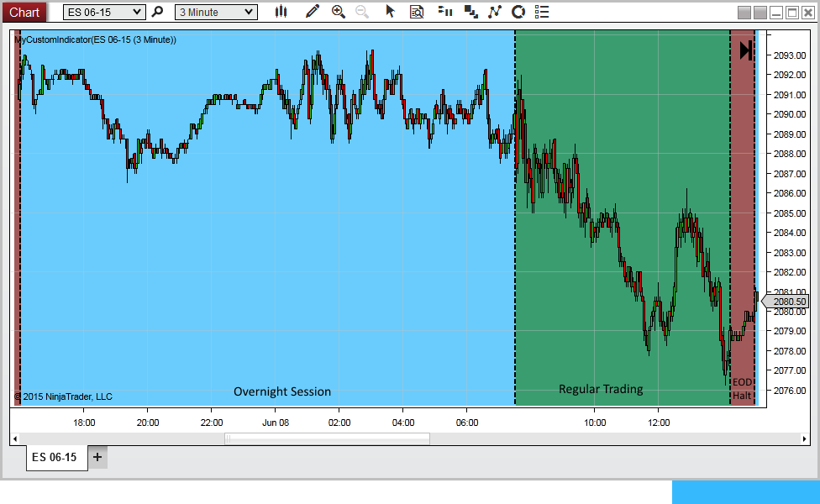The image size is (820, 504).
Task: Click the horizontal scrollbar left arrow
Action: [15, 439]
